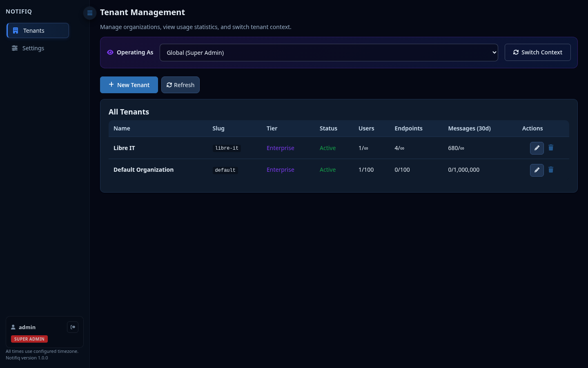Edit the Libre IT tenant
Image resolution: width=588 pixels, height=368 pixels.
click(x=537, y=148)
